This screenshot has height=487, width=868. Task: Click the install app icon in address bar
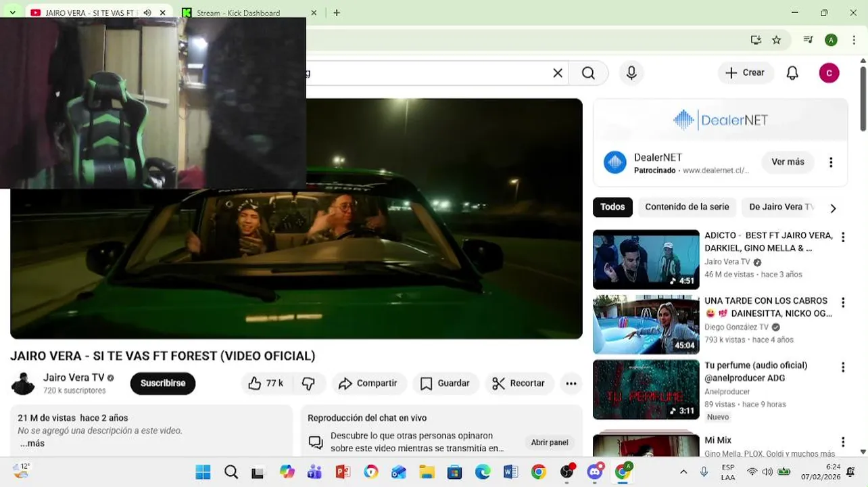tap(756, 40)
